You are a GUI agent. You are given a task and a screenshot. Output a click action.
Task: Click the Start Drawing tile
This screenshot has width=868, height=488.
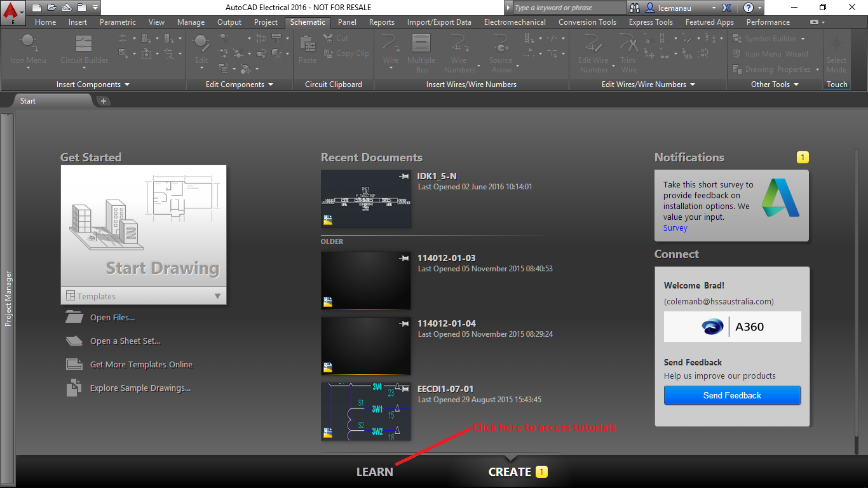tap(144, 226)
